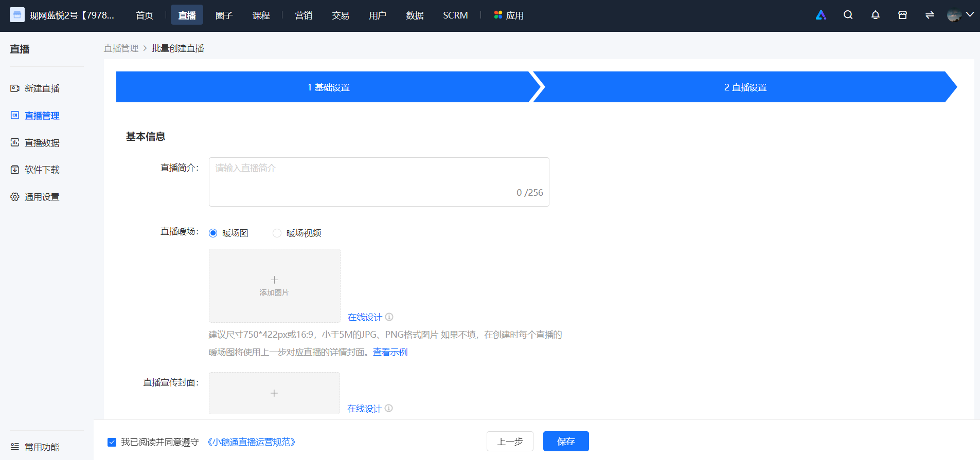Viewport: 980px width, 460px height.
Task: Uncheck the 我已阅读并同意遵守 agreement checkbox
Action: (112, 442)
